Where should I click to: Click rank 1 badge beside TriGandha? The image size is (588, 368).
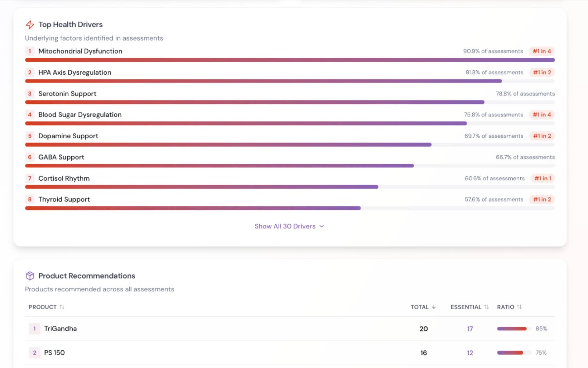click(35, 329)
